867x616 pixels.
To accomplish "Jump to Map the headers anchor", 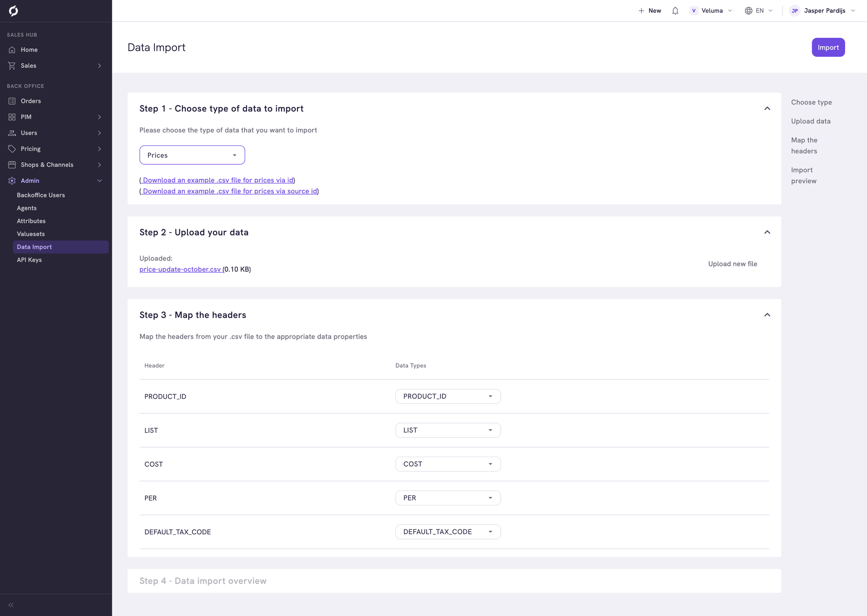I will (804, 145).
